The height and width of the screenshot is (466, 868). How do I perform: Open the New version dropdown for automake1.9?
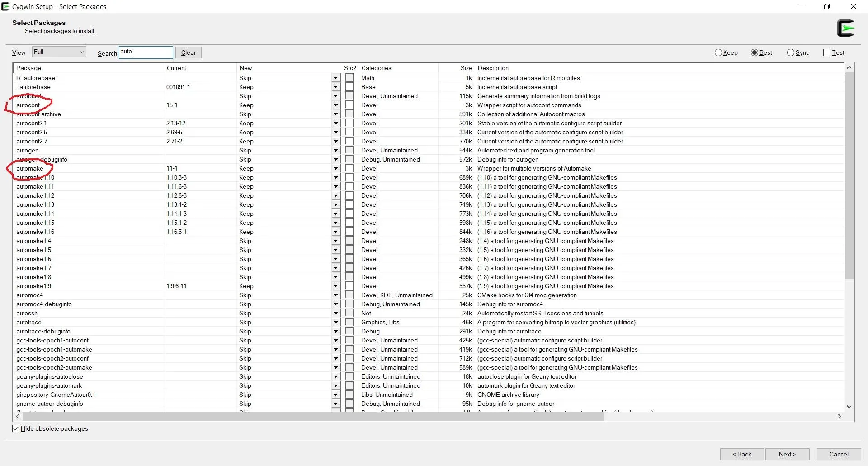335,286
